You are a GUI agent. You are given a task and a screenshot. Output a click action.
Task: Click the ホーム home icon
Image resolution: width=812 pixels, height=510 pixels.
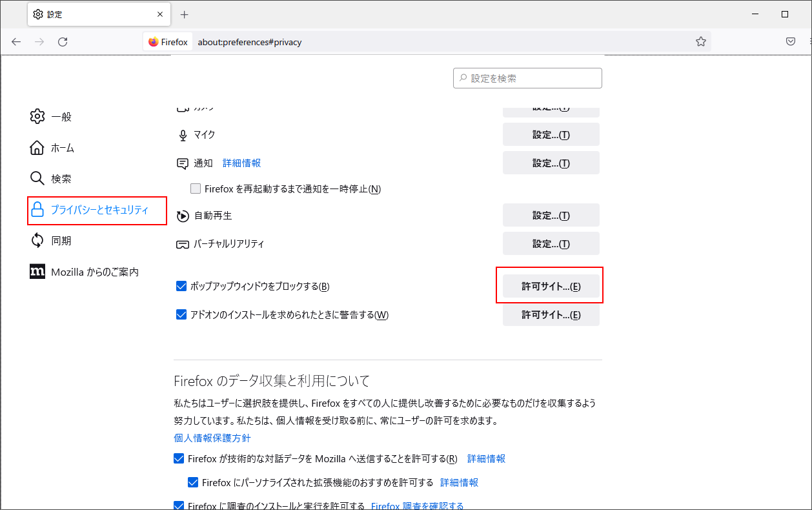(x=37, y=147)
